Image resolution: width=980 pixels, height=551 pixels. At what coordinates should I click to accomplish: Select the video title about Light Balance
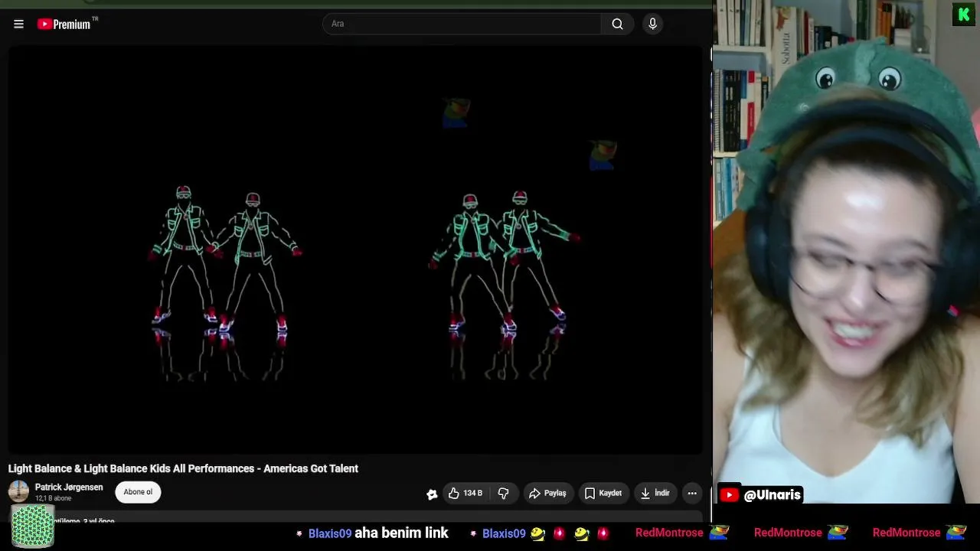pyautogui.click(x=183, y=468)
